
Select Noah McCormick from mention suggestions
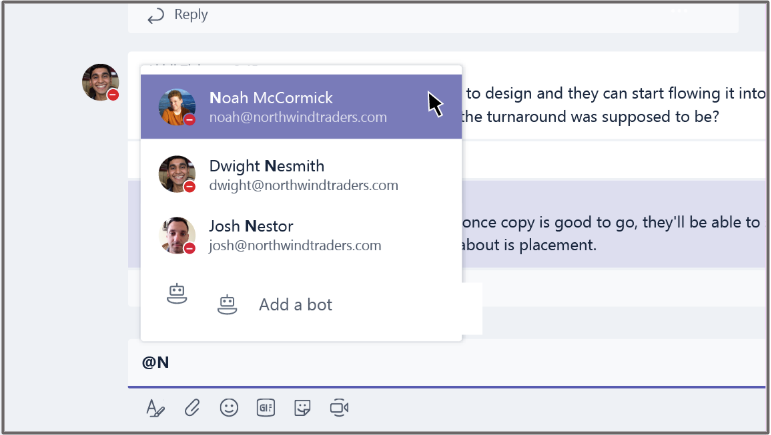[x=300, y=107]
